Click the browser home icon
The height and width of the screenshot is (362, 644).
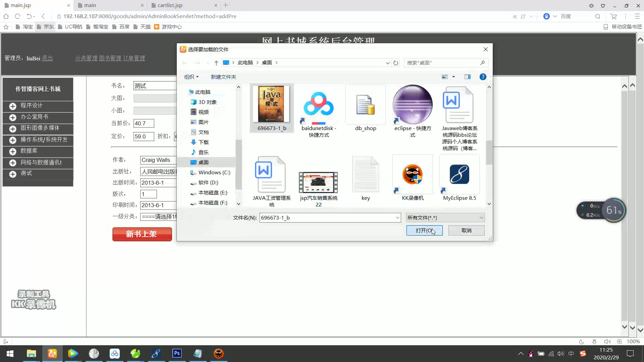point(6,16)
